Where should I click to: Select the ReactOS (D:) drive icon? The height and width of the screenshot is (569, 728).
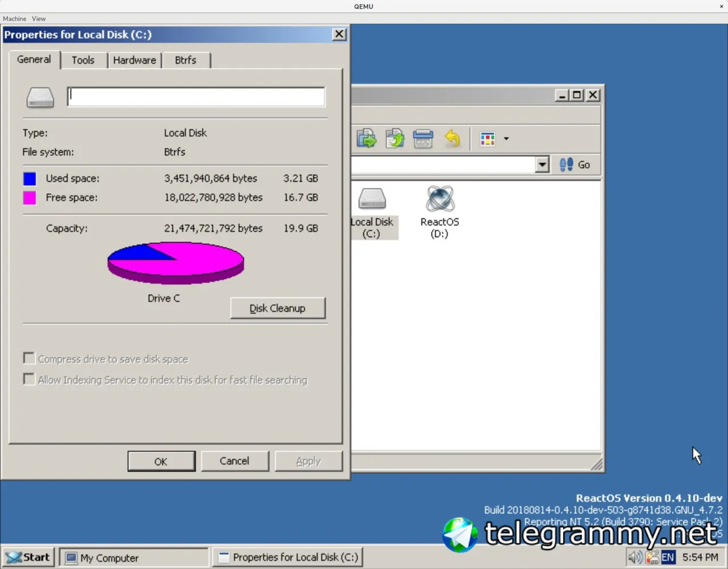pos(440,212)
